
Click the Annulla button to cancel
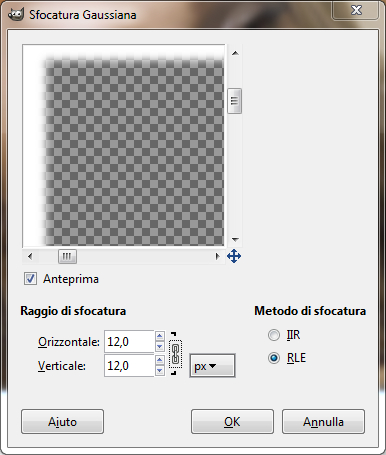coord(323,422)
